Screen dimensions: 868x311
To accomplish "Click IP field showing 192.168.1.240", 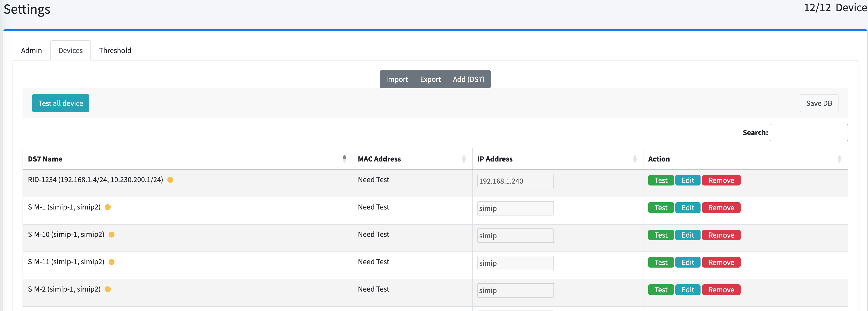I will 515,181.
